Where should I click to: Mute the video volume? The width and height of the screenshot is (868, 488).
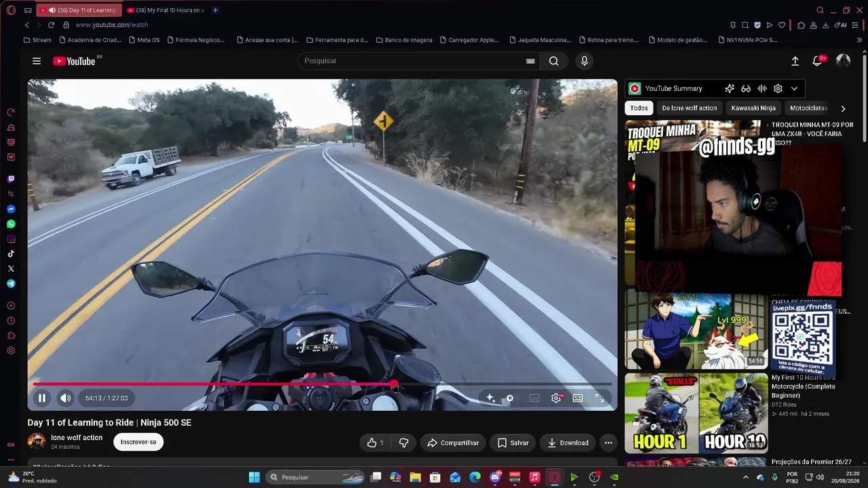coord(65,398)
